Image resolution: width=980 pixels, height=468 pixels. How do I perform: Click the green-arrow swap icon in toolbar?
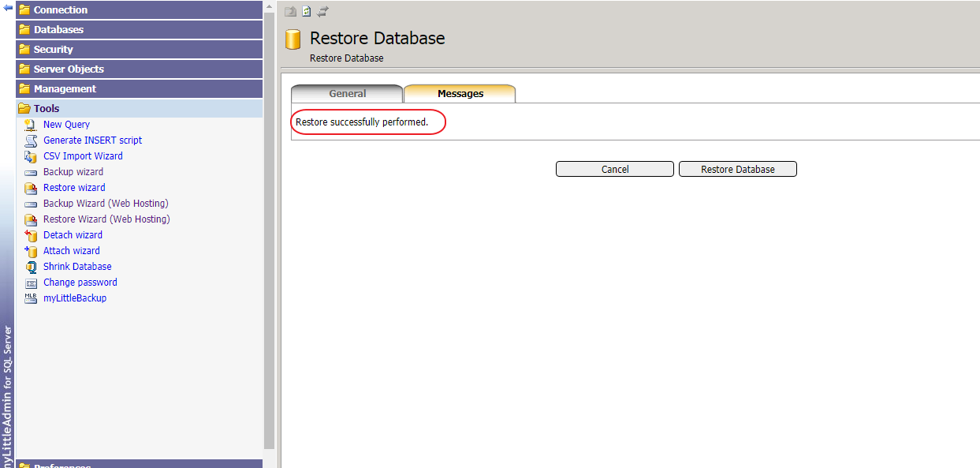click(322, 12)
